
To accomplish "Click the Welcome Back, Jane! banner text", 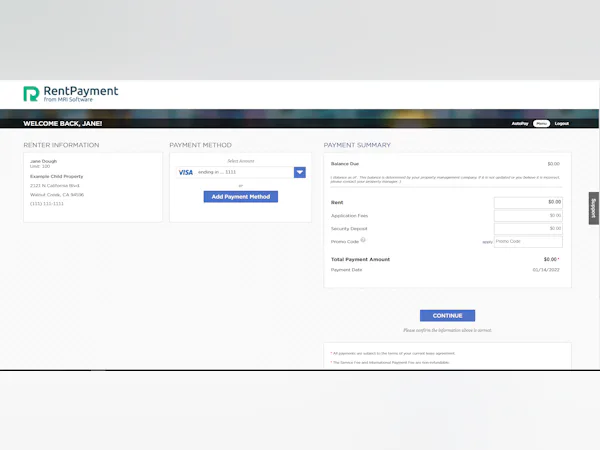I will (x=63, y=124).
